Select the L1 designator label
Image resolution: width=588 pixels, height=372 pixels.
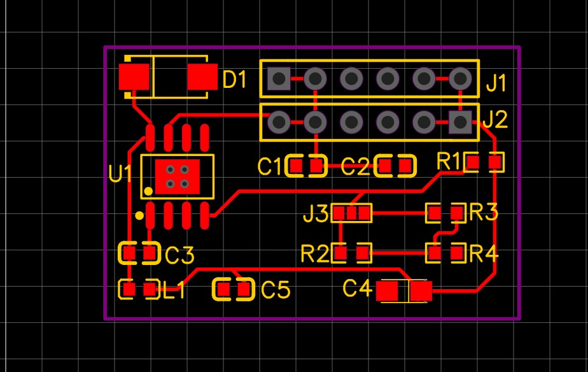click(x=173, y=290)
